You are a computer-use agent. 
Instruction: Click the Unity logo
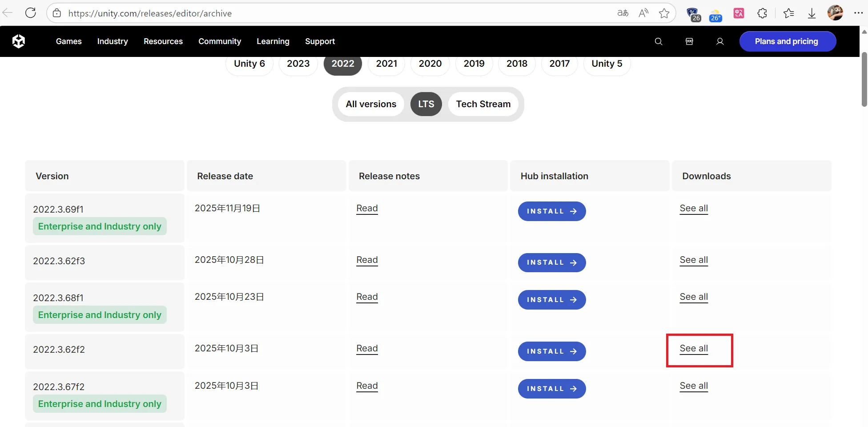pyautogui.click(x=19, y=41)
